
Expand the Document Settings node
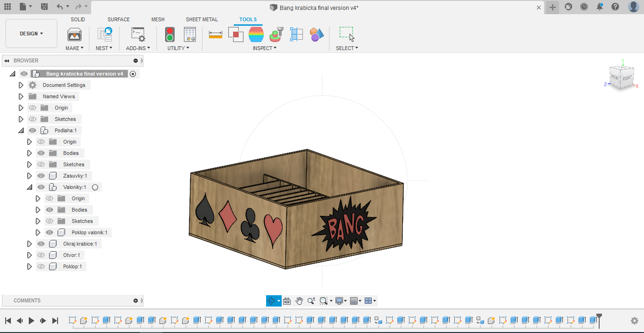(x=21, y=85)
